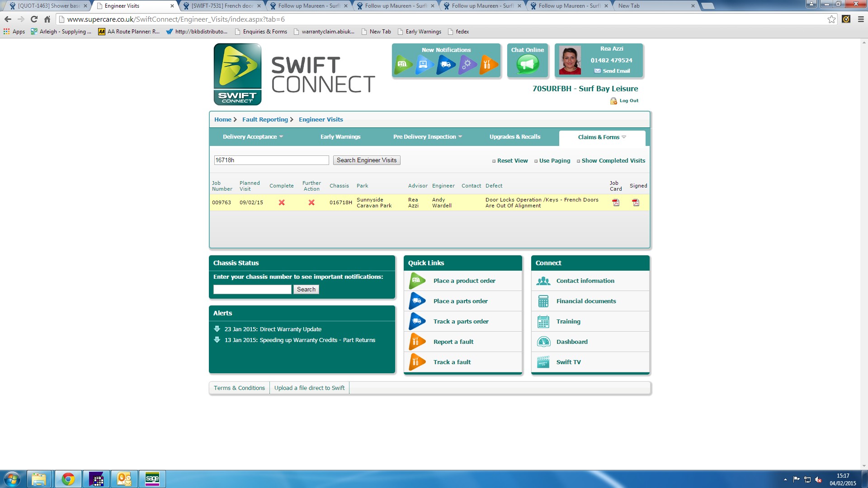Toggle the Use Paging option
The image size is (868, 488).
(554, 161)
